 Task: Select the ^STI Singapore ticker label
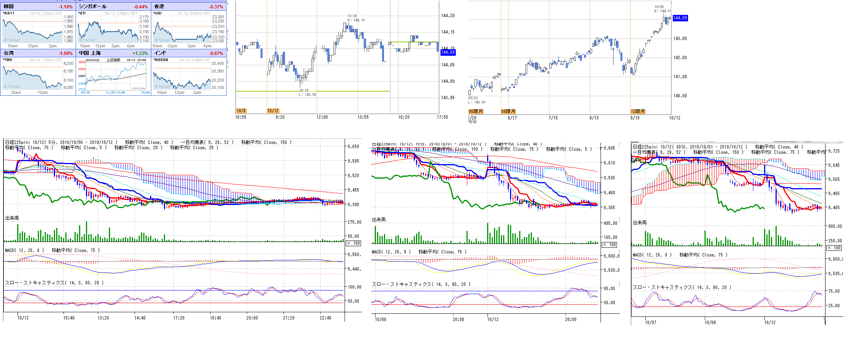tap(82, 13)
